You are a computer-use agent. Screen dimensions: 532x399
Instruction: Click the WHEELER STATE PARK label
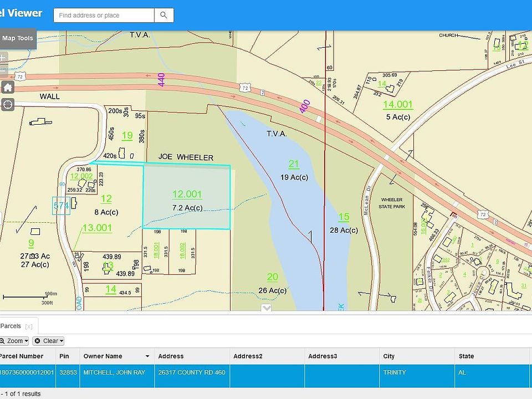[392, 203]
